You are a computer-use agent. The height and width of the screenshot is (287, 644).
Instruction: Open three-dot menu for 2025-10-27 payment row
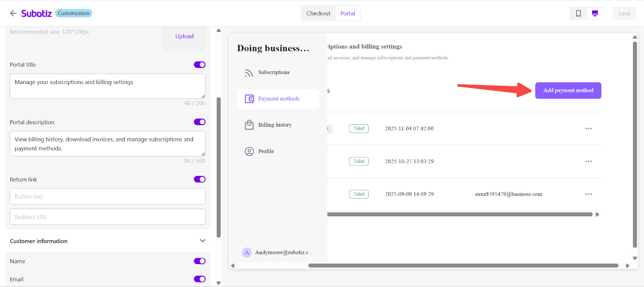[588, 162]
